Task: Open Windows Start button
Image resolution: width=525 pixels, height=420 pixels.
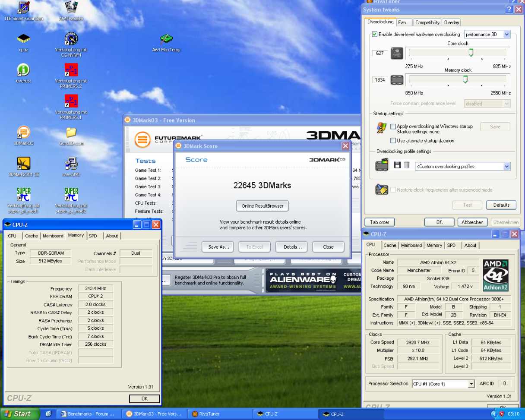Action: tap(20, 414)
